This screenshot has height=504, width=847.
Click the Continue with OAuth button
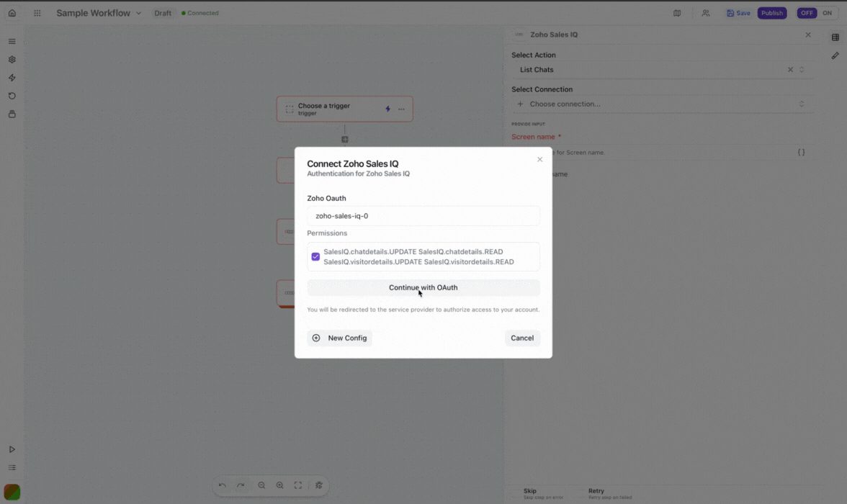423,287
